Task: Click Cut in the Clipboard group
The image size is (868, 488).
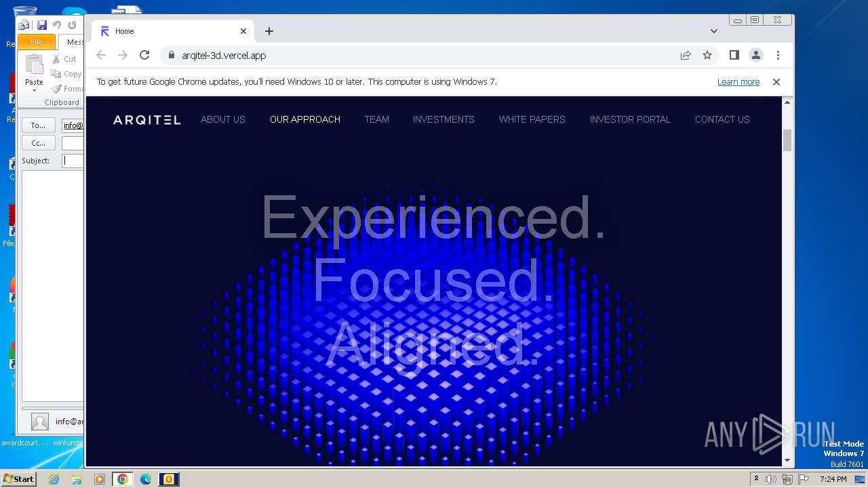Action: (66, 59)
